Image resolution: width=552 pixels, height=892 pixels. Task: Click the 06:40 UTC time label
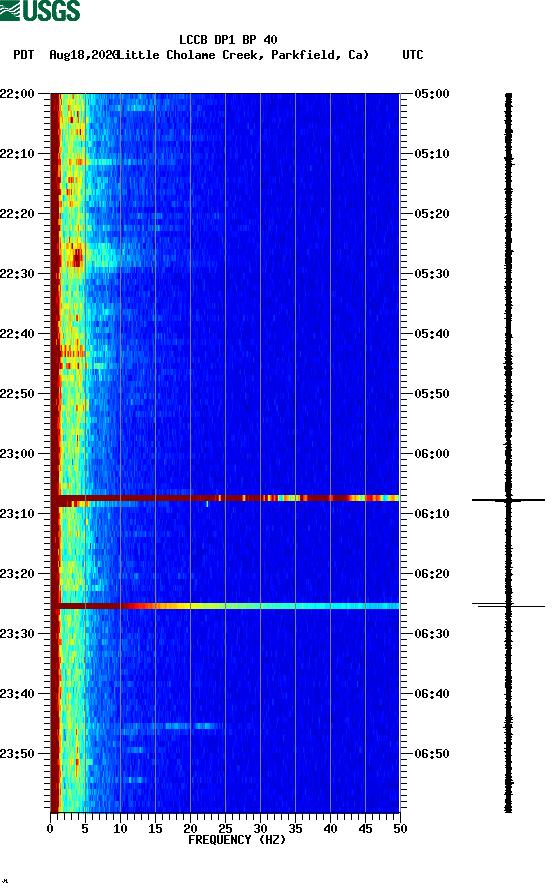pos(432,694)
